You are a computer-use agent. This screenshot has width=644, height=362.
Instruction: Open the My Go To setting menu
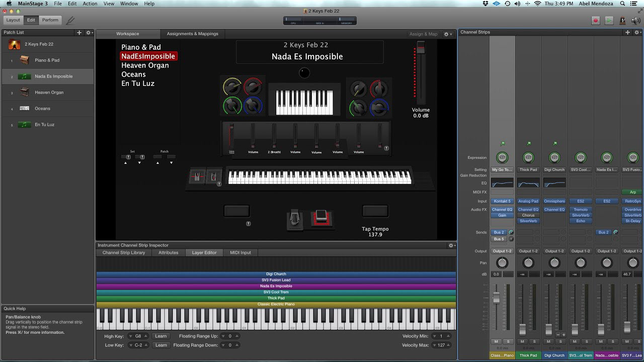point(502,170)
